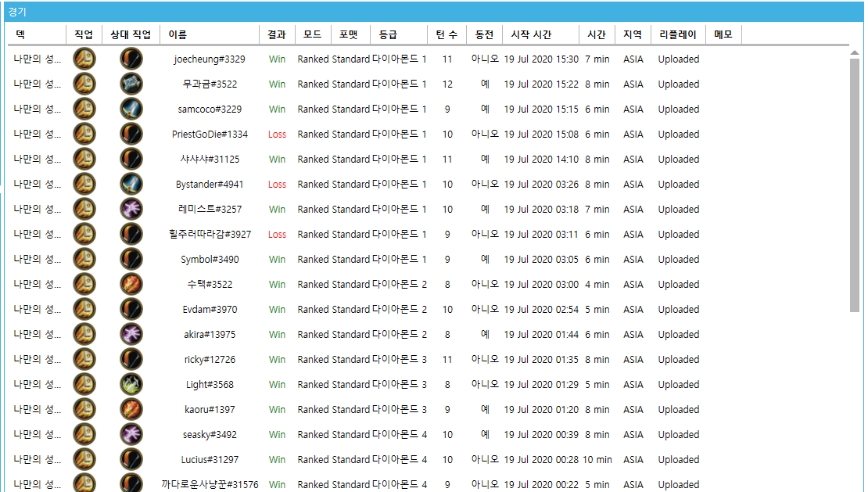Click opponent class icon in 샤샤샤#31125 row

tap(131, 160)
